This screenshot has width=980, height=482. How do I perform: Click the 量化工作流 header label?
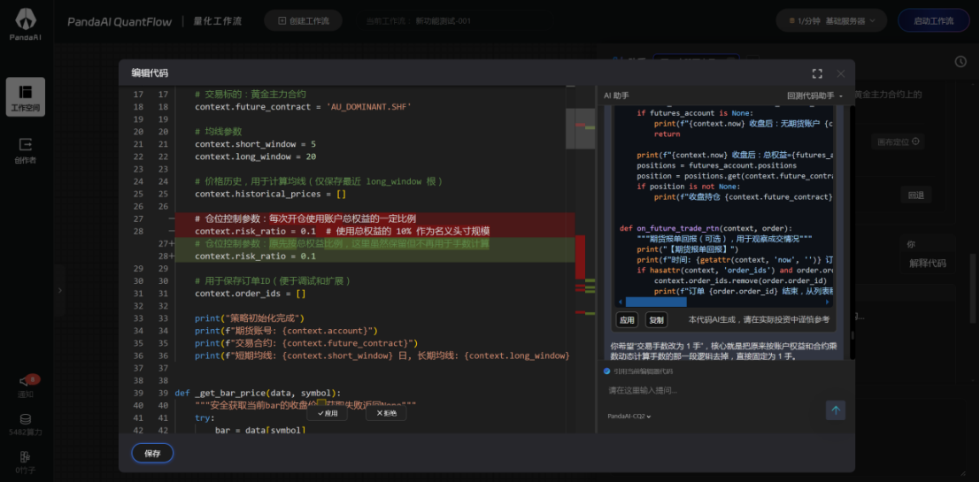pyautogui.click(x=217, y=20)
